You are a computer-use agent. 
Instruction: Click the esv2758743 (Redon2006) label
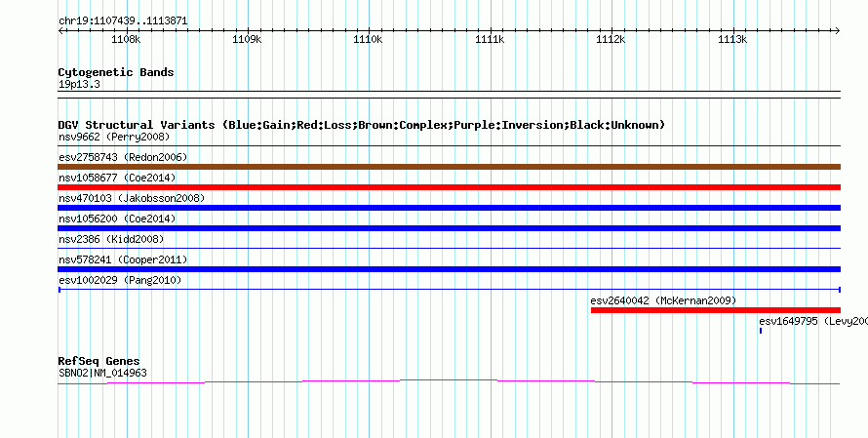point(123,157)
